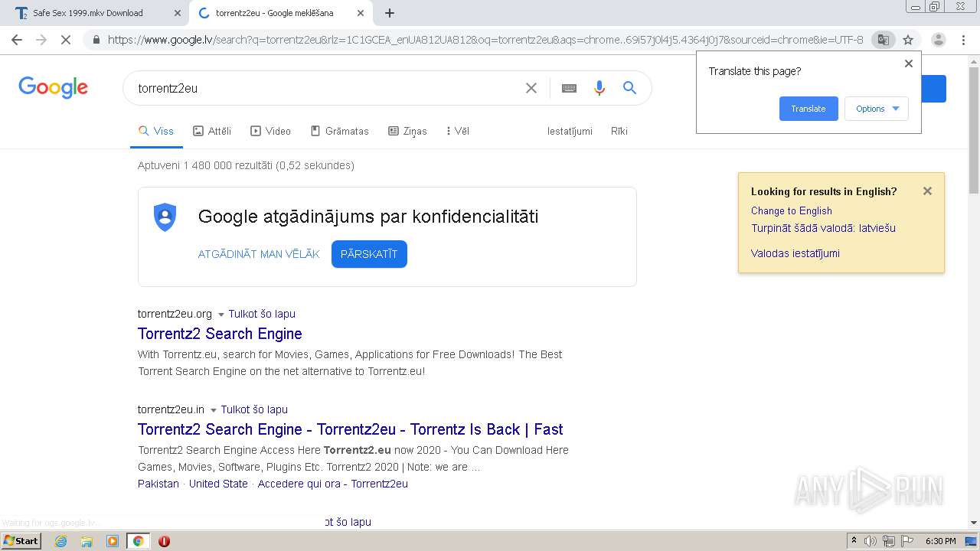980x551 pixels.
Task: Click the blue magnifier search icon
Action: (x=629, y=88)
